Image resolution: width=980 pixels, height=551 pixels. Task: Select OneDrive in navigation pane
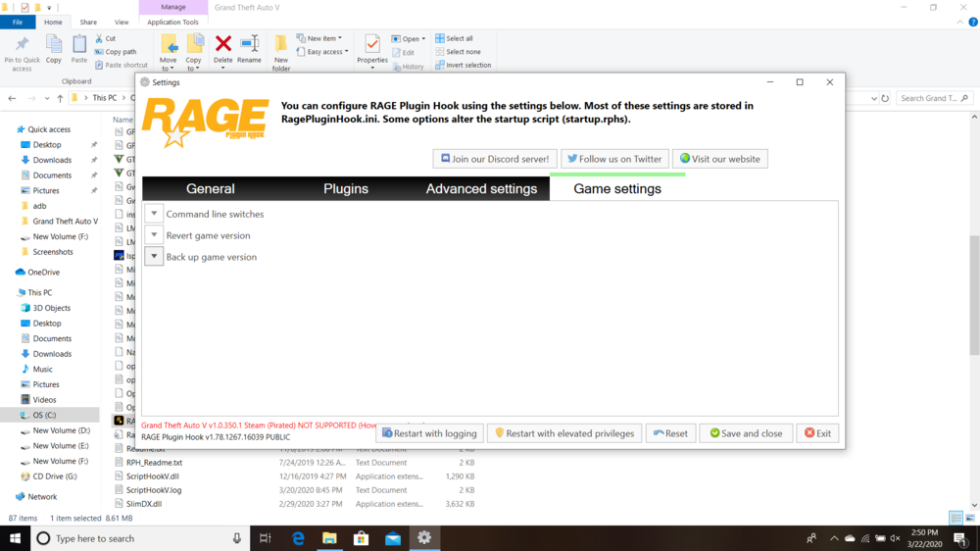click(43, 273)
